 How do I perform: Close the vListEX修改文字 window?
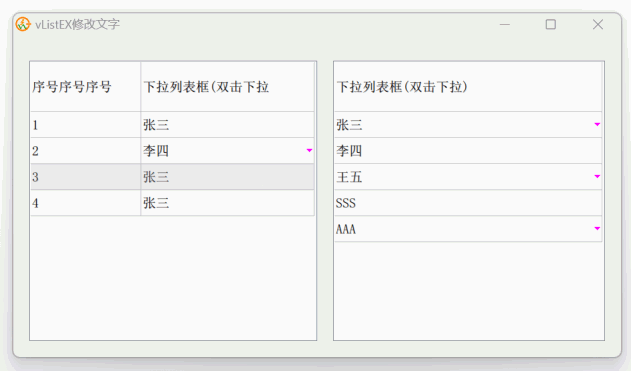point(598,25)
